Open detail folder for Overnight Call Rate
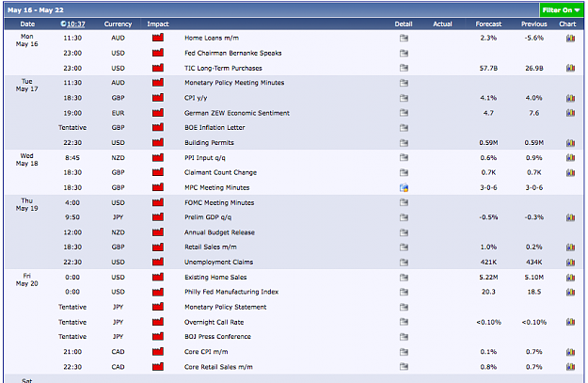 pyautogui.click(x=404, y=322)
